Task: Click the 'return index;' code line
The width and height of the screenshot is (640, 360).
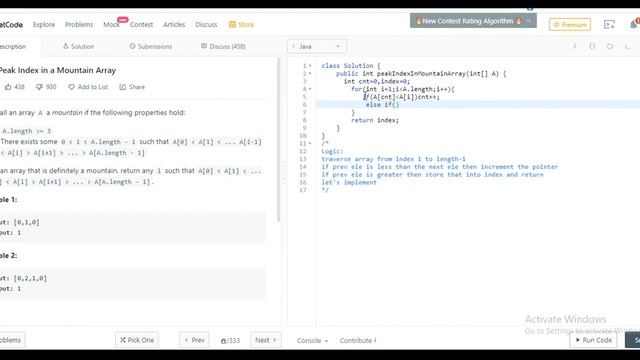Action: [x=375, y=120]
